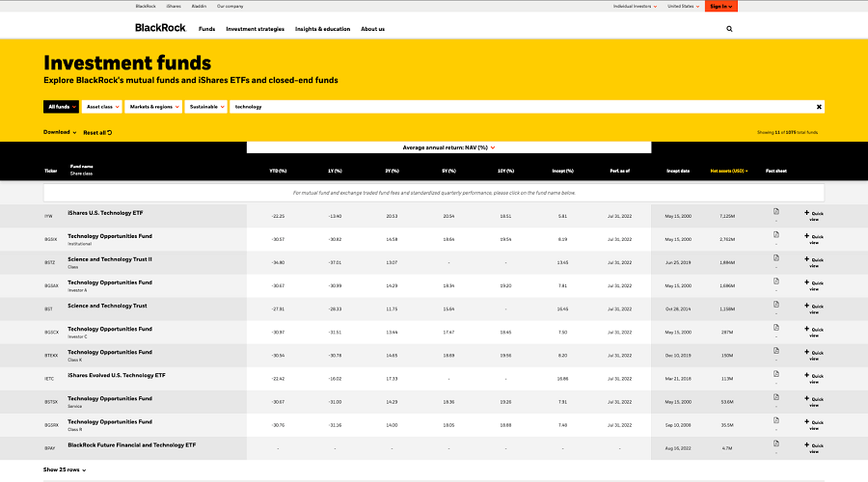Open iShares U.S. Technology ETF fund link
Image resolution: width=868 pixels, height=482 pixels.
pos(105,212)
